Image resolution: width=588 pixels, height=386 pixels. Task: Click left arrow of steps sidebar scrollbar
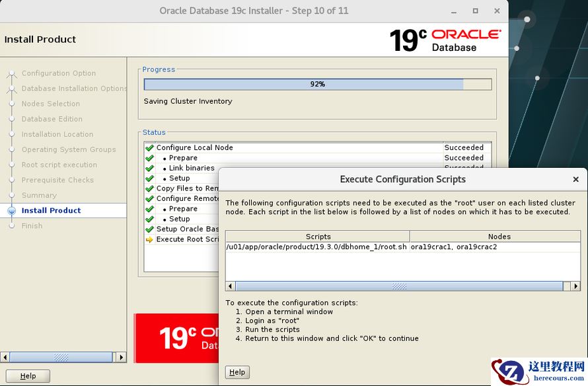5,357
